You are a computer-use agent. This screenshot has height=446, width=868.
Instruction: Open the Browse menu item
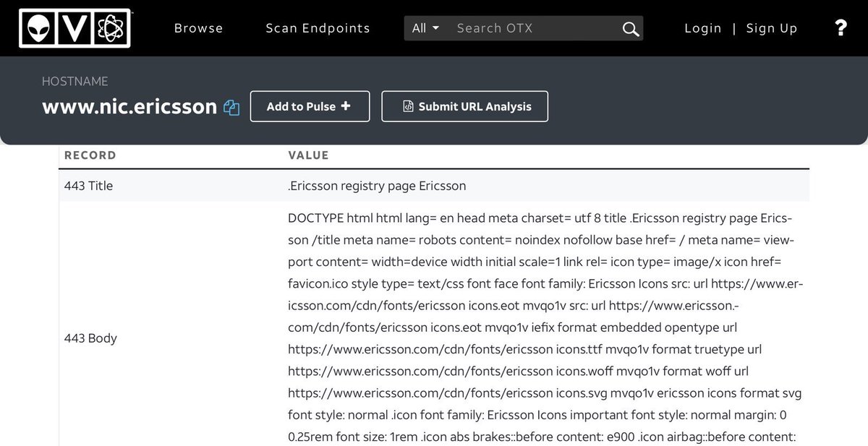click(x=198, y=28)
